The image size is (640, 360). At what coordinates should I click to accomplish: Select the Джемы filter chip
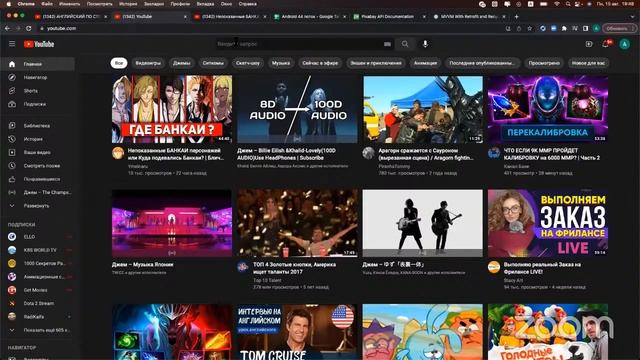pos(182,63)
